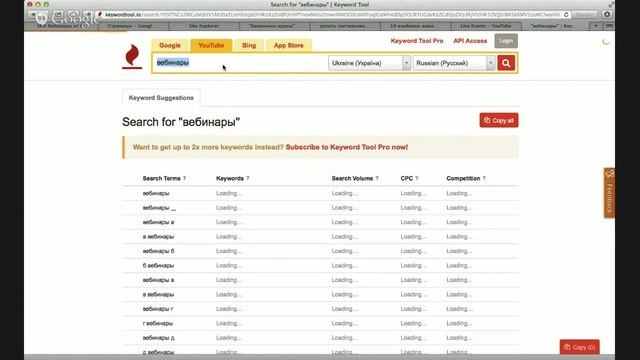Select search term row 'г вебинары'
This screenshot has width=640, height=360.
pyautogui.click(x=320, y=324)
